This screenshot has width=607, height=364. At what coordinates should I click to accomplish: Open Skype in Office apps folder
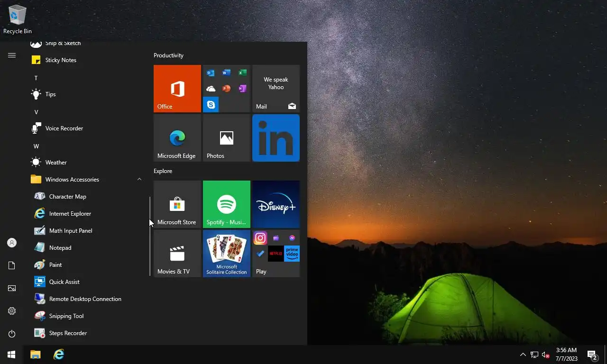[211, 104]
